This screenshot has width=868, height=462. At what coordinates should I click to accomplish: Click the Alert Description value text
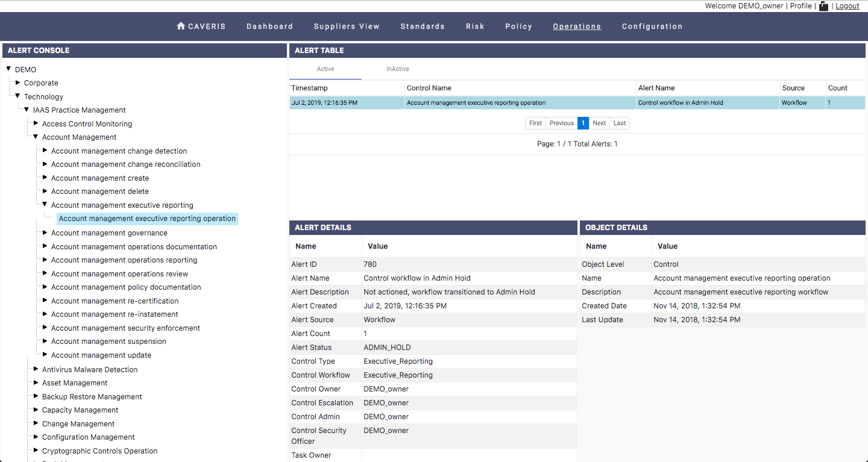pyautogui.click(x=449, y=292)
